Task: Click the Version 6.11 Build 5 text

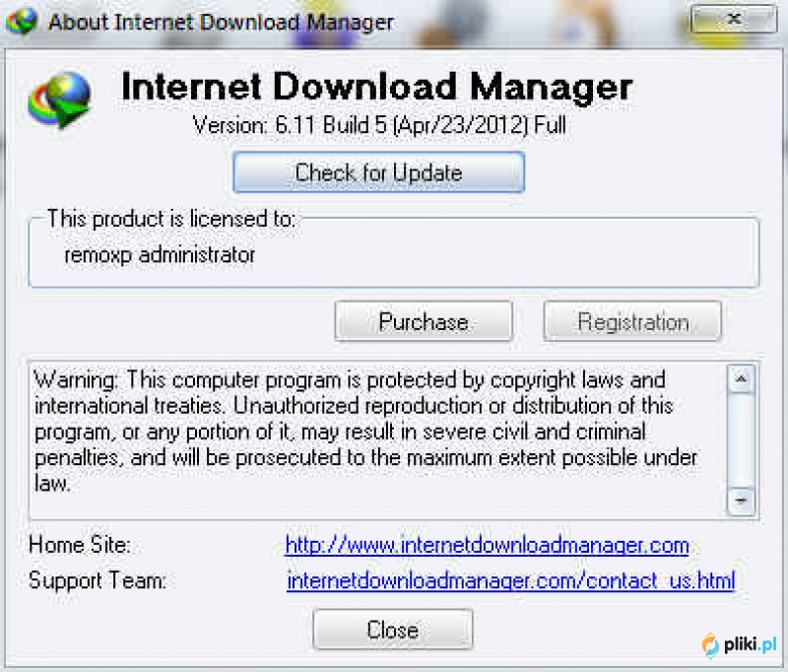Action: click(x=379, y=125)
